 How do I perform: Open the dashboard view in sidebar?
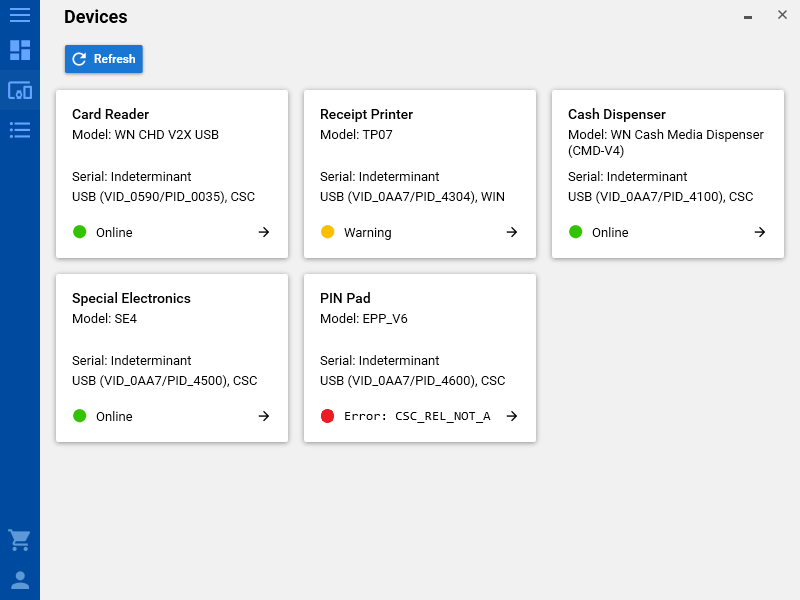click(x=20, y=50)
